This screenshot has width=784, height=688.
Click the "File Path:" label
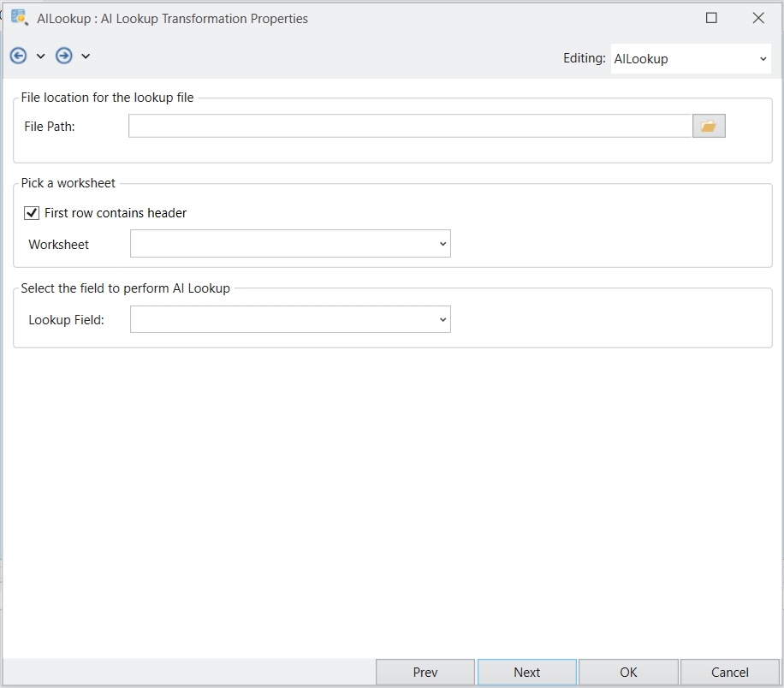[x=50, y=127]
